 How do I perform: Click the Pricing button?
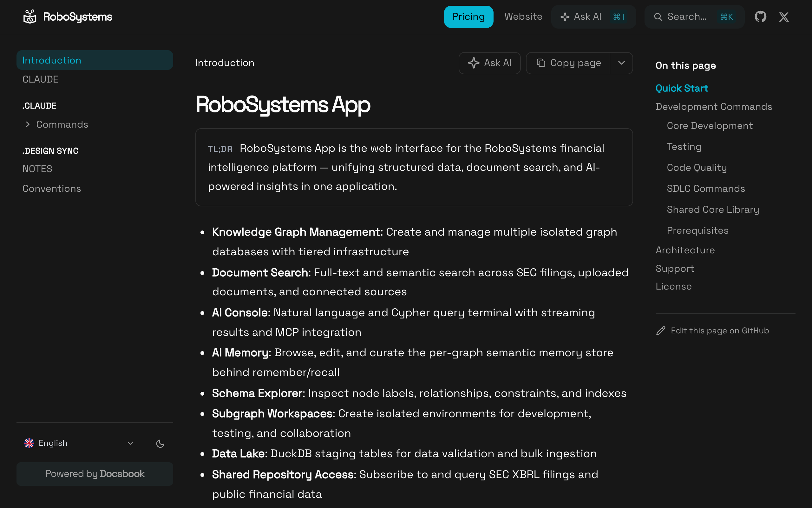tap(468, 17)
